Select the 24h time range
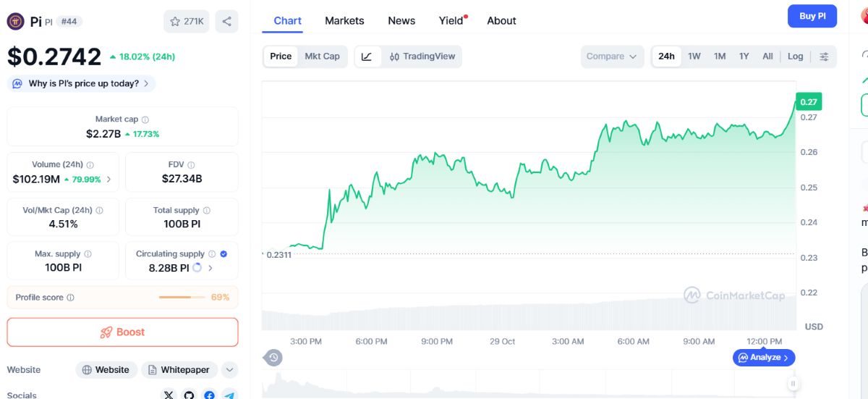This screenshot has height=399, width=868. [666, 56]
